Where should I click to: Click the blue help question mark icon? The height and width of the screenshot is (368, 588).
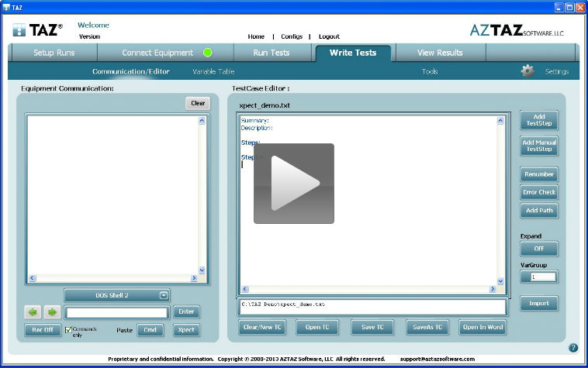(x=573, y=348)
